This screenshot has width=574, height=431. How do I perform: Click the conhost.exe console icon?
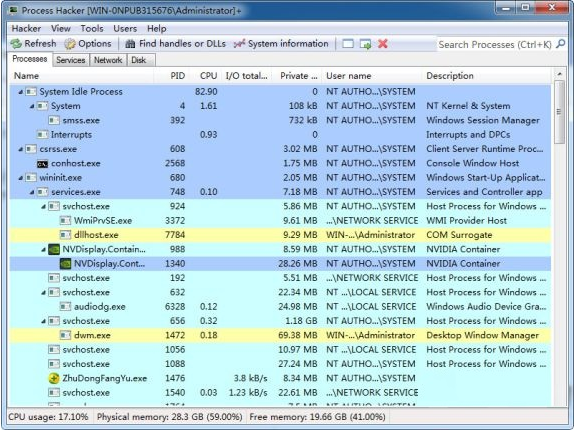42,164
